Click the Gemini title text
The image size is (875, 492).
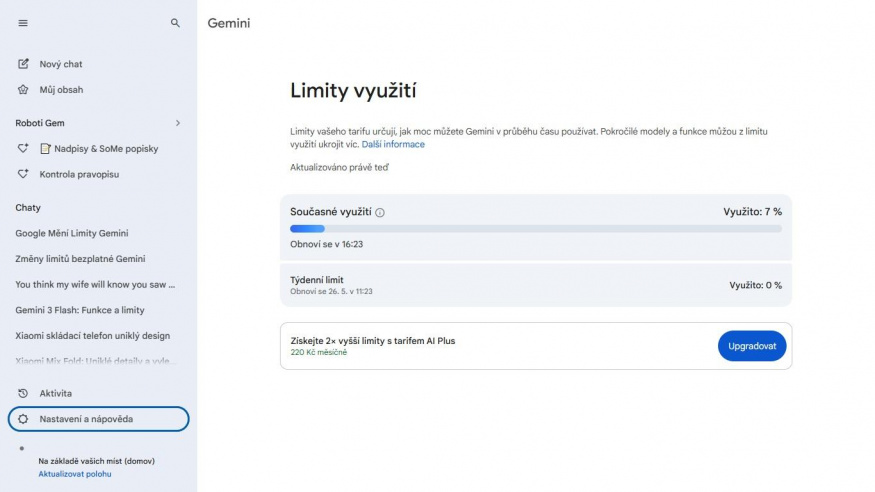tap(229, 23)
